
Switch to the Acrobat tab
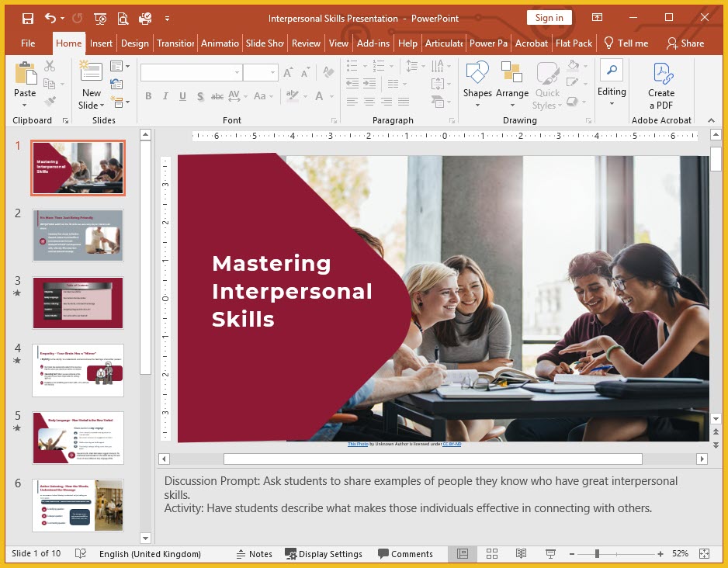point(531,43)
